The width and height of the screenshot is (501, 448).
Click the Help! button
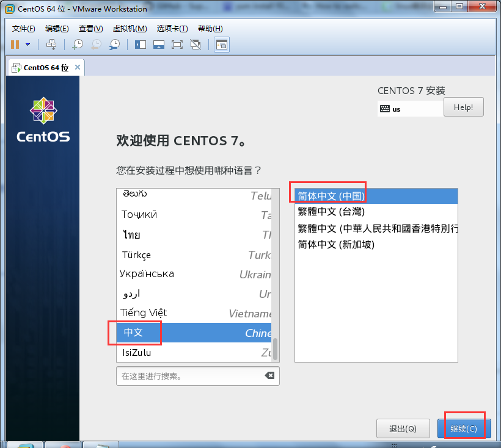(x=464, y=107)
